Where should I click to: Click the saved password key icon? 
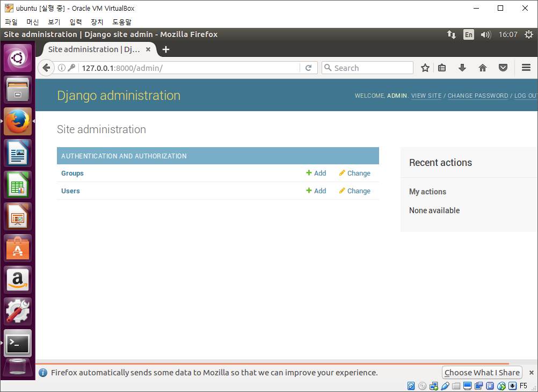pos(71,68)
